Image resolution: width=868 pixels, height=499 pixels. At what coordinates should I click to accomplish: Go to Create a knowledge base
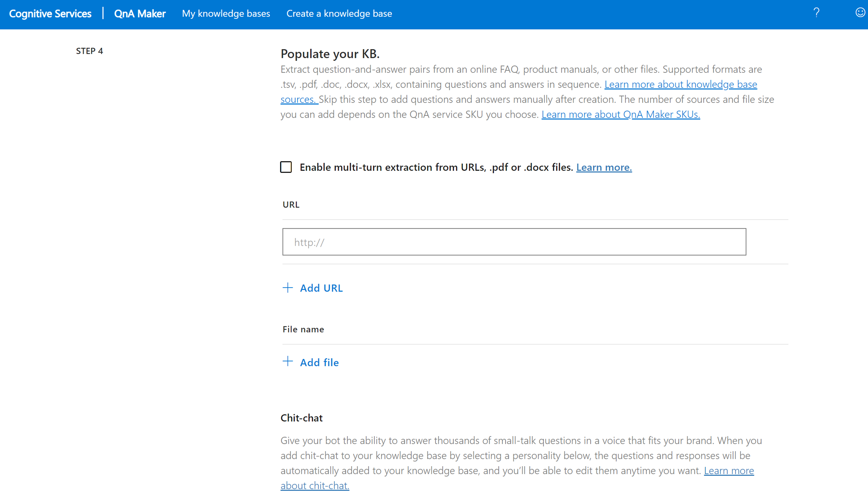coord(339,13)
